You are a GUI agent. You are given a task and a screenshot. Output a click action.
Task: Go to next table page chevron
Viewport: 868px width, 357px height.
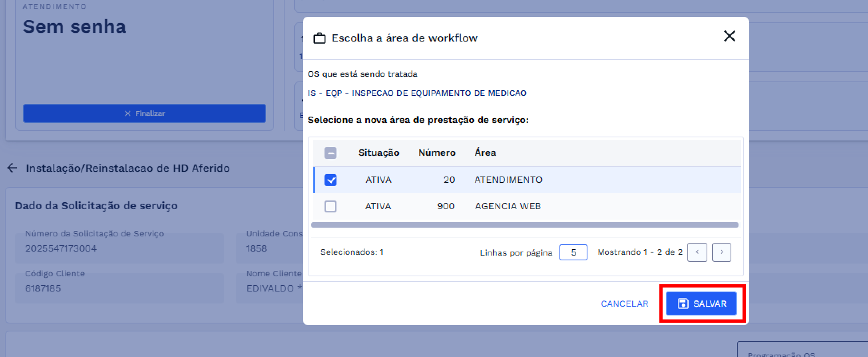coord(721,252)
